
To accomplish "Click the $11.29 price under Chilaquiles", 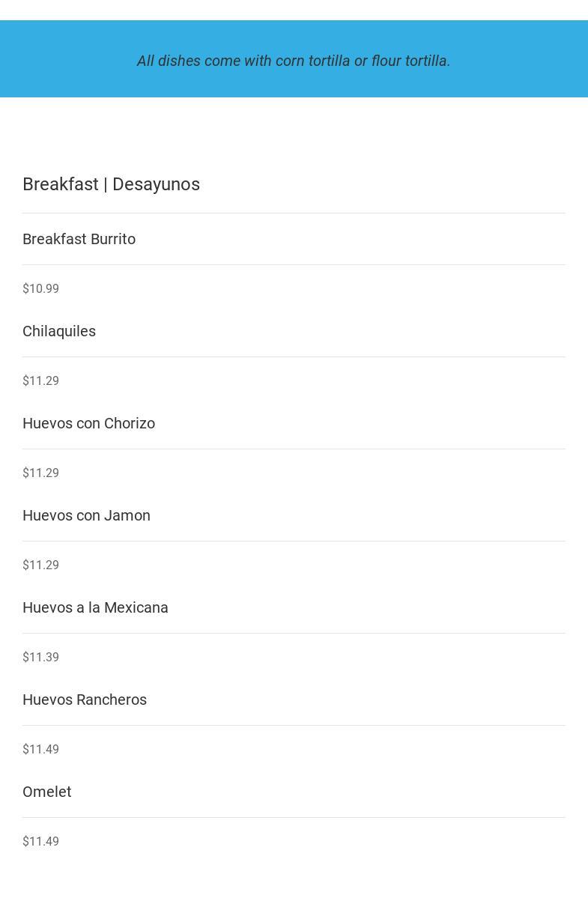I will click(x=40, y=380).
